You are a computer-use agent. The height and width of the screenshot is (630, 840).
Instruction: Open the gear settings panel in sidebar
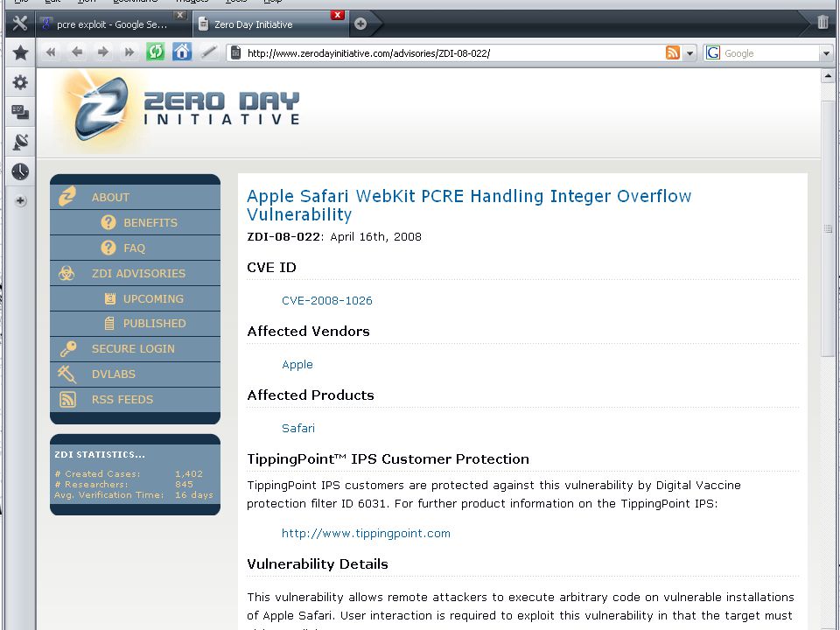pyautogui.click(x=20, y=82)
